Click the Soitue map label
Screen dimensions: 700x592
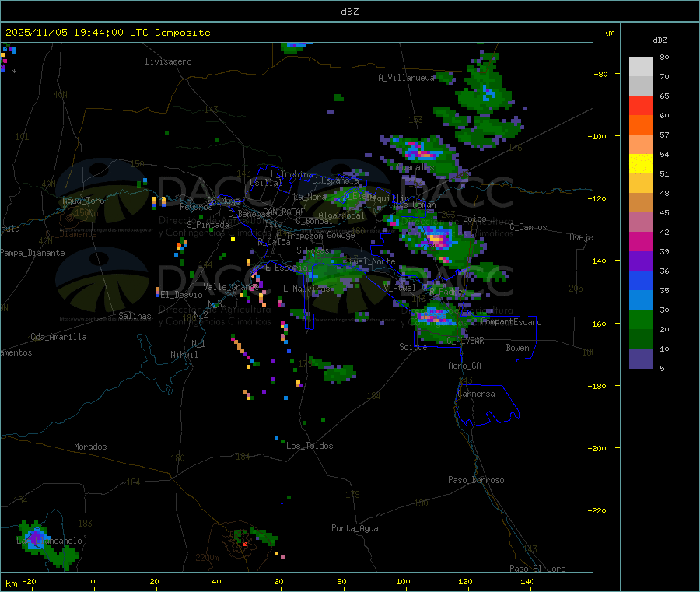point(413,347)
